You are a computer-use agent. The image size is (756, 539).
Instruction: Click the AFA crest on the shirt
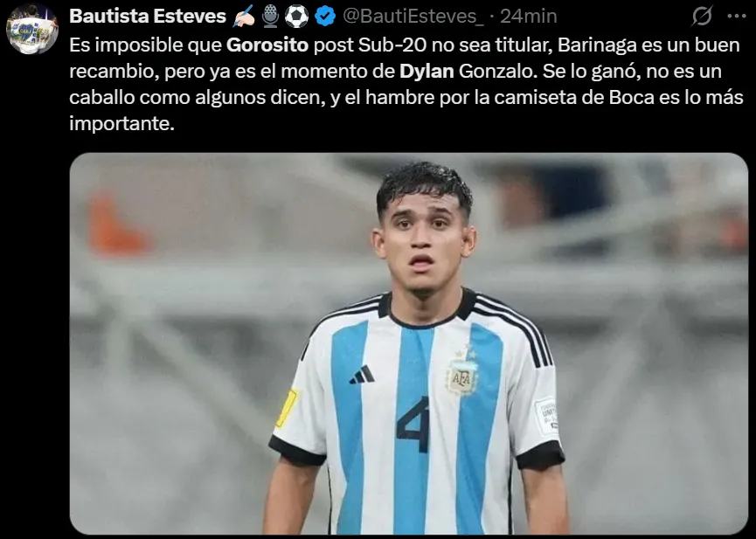click(x=461, y=377)
